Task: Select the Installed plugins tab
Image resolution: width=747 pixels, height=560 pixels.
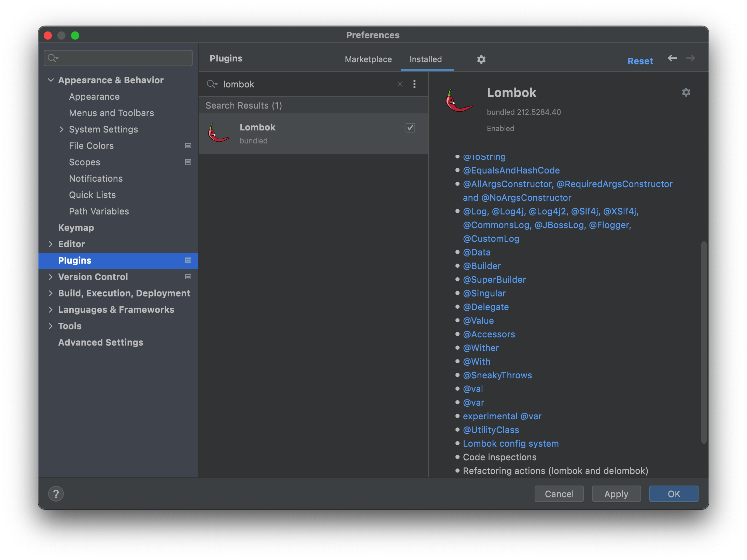Action: pos(425,59)
